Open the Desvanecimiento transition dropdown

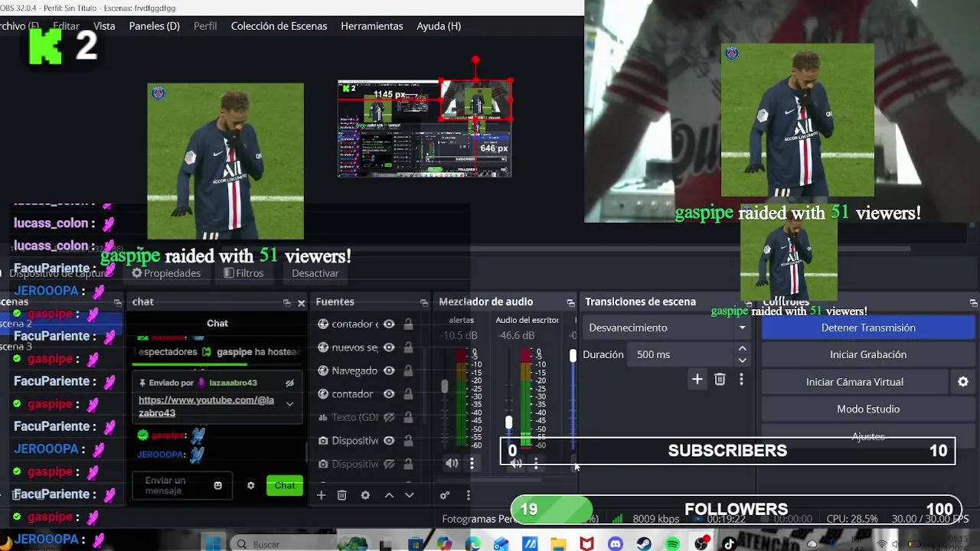pos(667,328)
